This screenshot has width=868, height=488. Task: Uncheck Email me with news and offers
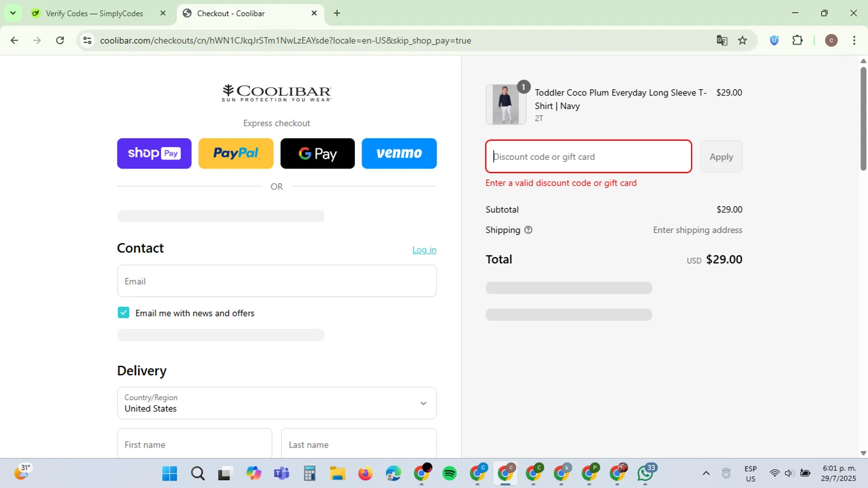(x=123, y=313)
